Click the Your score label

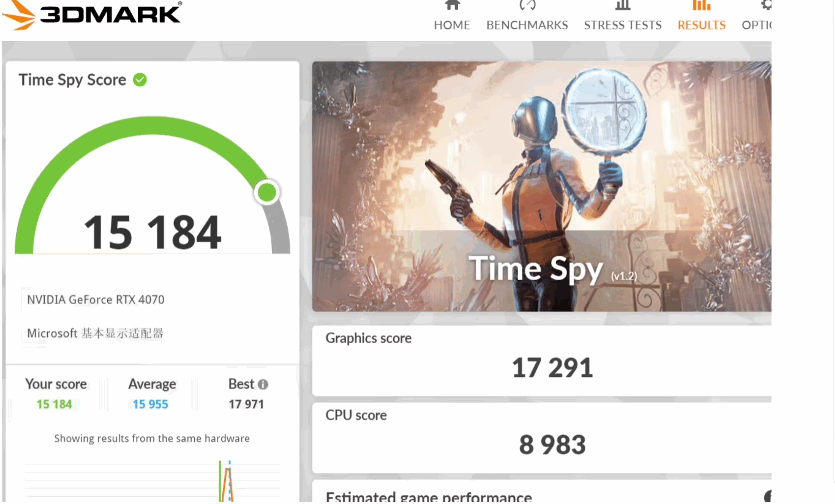tap(56, 384)
